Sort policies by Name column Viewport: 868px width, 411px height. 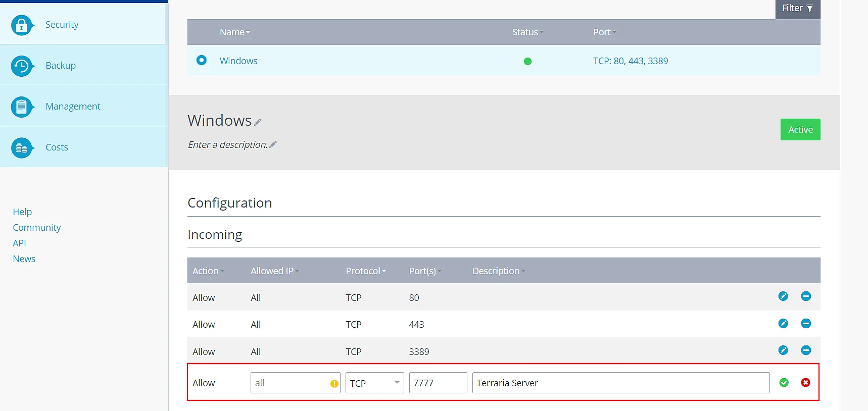pos(235,32)
